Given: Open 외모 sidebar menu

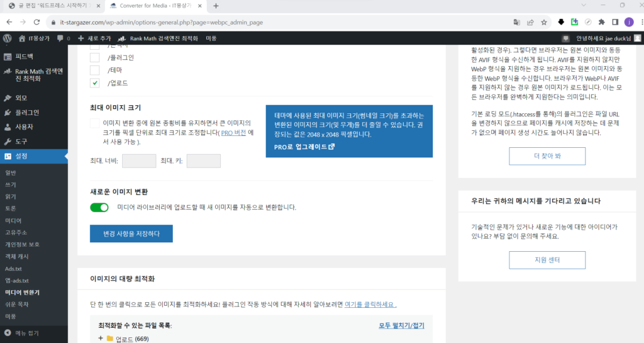Looking at the screenshot, I should (34, 98).
